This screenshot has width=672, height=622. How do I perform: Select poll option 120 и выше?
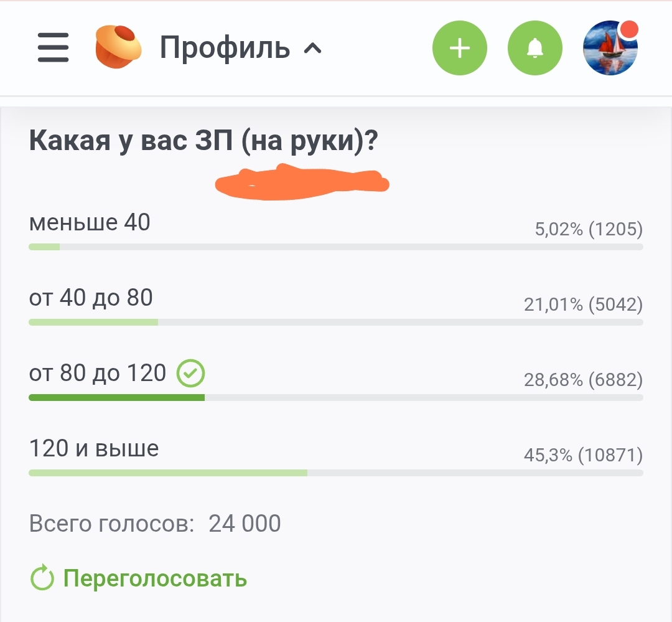pos(336,456)
